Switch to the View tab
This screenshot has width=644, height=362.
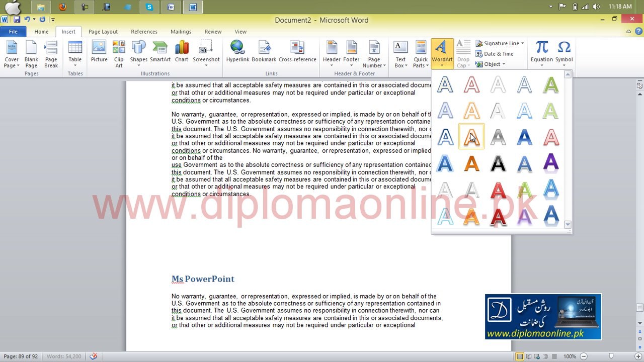(240, 32)
